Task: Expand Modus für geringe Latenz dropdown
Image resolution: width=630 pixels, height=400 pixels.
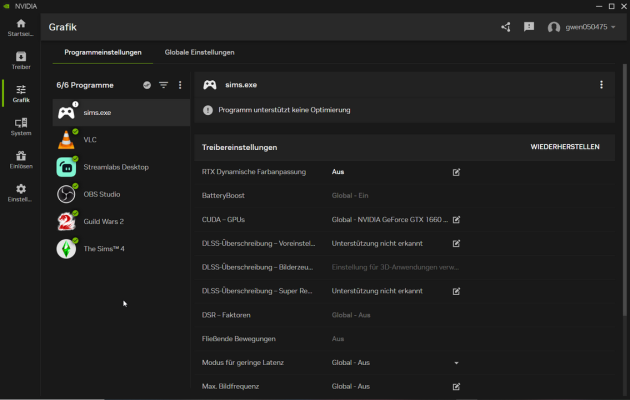Action: [456, 363]
